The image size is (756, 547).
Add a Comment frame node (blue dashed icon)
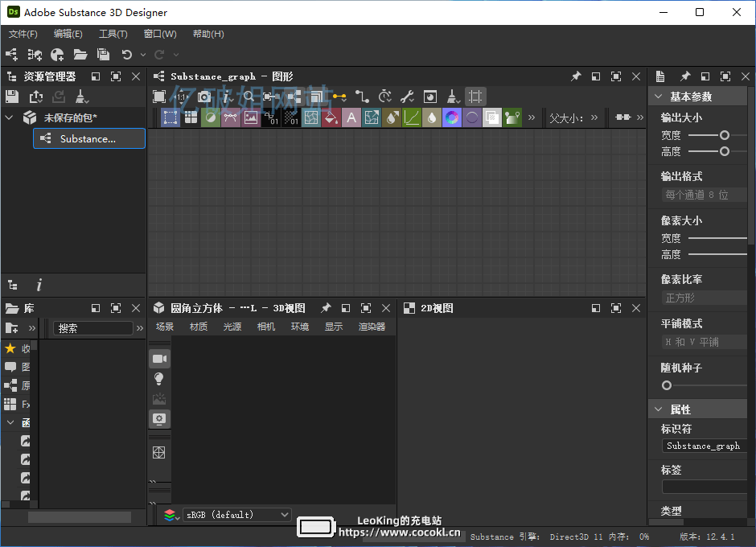pyautogui.click(x=170, y=117)
